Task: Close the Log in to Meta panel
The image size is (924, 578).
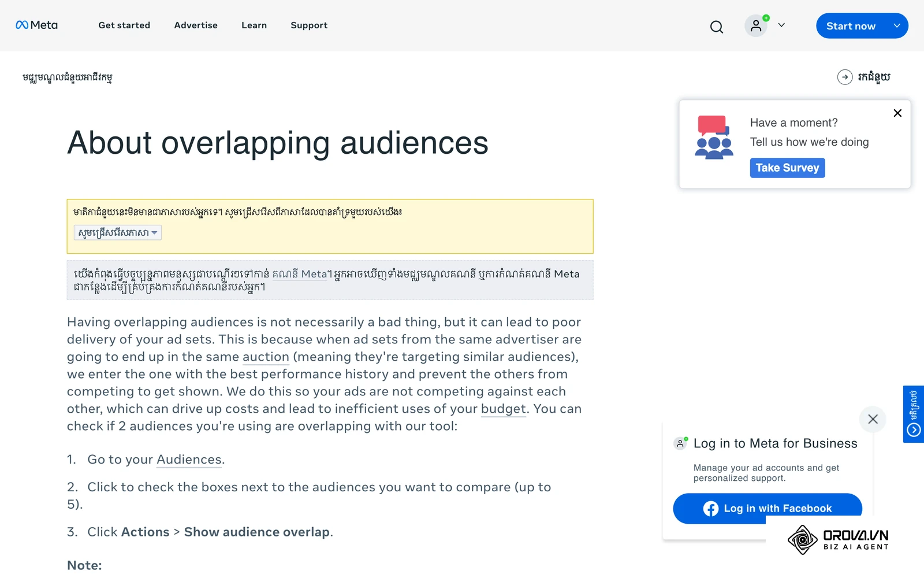Action: click(x=873, y=419)
